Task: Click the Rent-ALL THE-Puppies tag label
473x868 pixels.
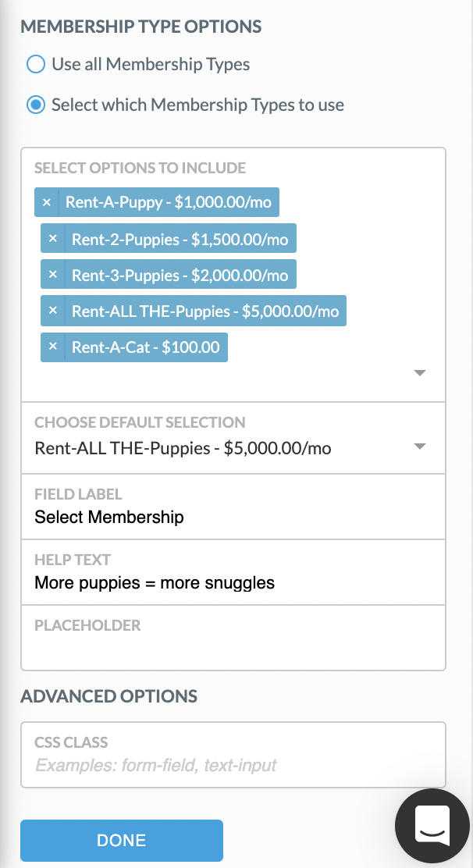Action: (205, 311)
